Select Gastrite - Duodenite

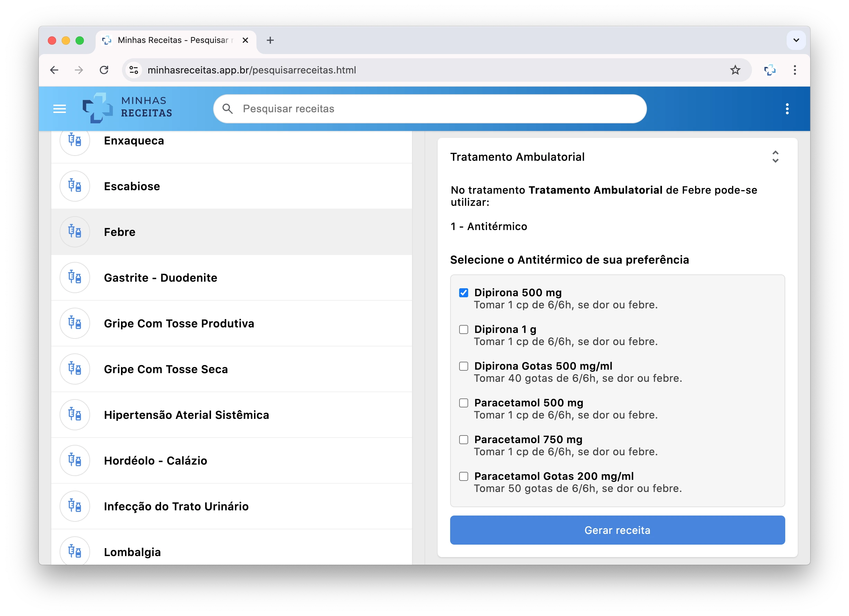[x=231, y=277]
